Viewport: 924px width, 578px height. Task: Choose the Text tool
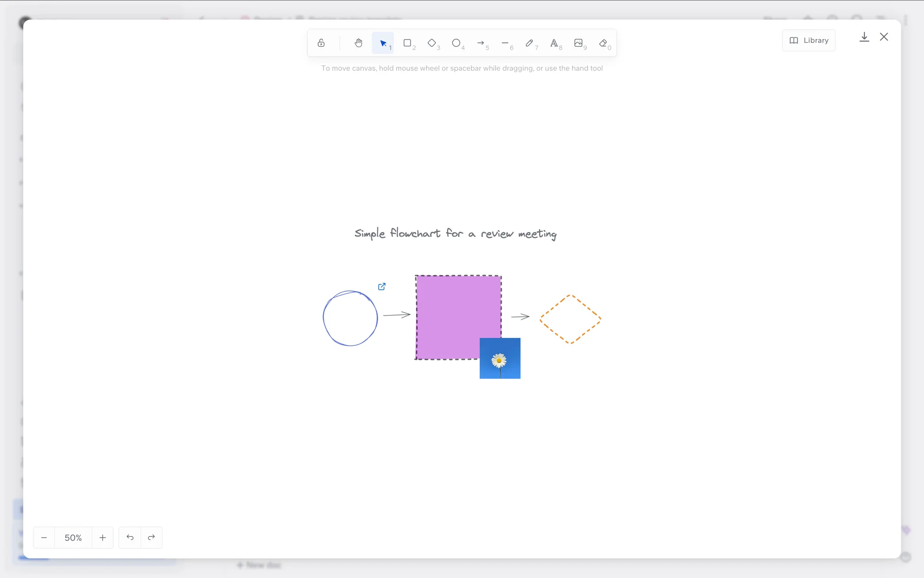554,43
